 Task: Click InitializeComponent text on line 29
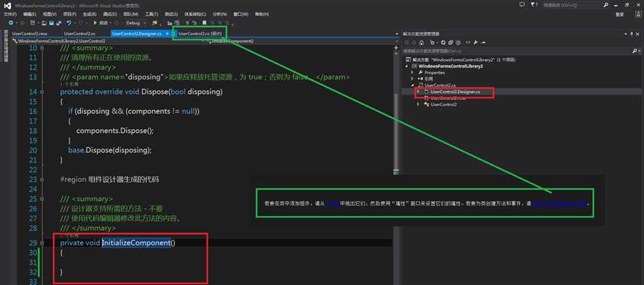pos(136,243)
